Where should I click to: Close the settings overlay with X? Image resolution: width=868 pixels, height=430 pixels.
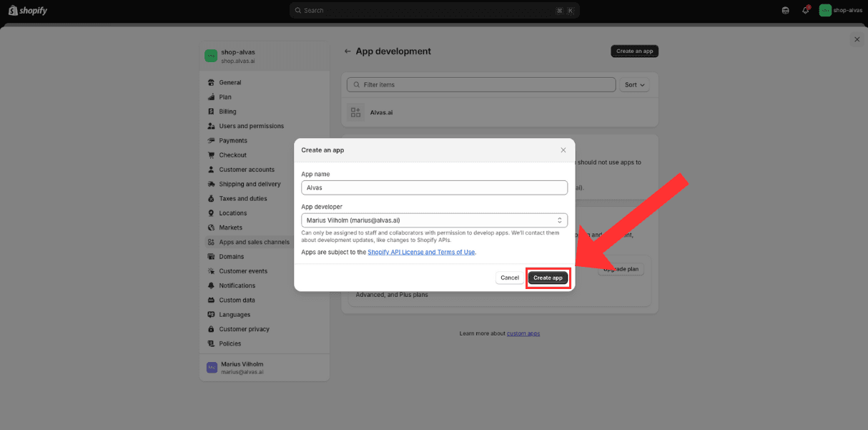pos(857,39)
